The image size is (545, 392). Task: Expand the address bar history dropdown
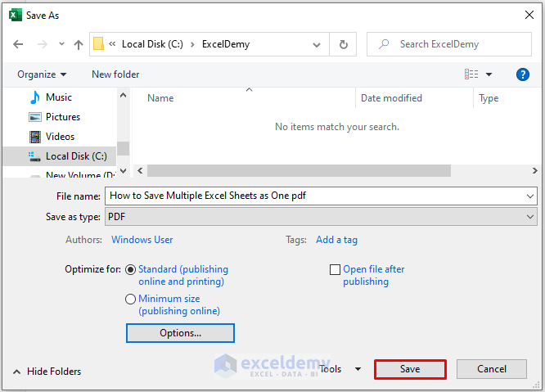[317, 44]
